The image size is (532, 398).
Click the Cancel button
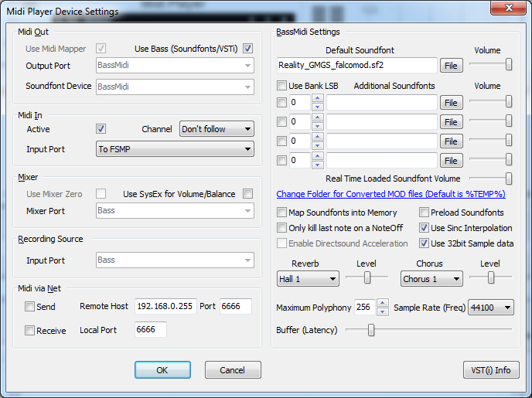click(x=233, y=370)
